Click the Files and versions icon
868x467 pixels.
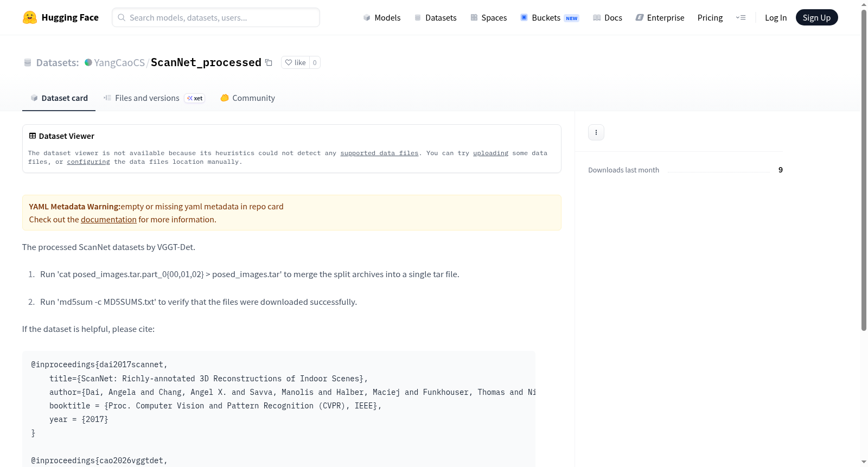click(x=107, y=98)
